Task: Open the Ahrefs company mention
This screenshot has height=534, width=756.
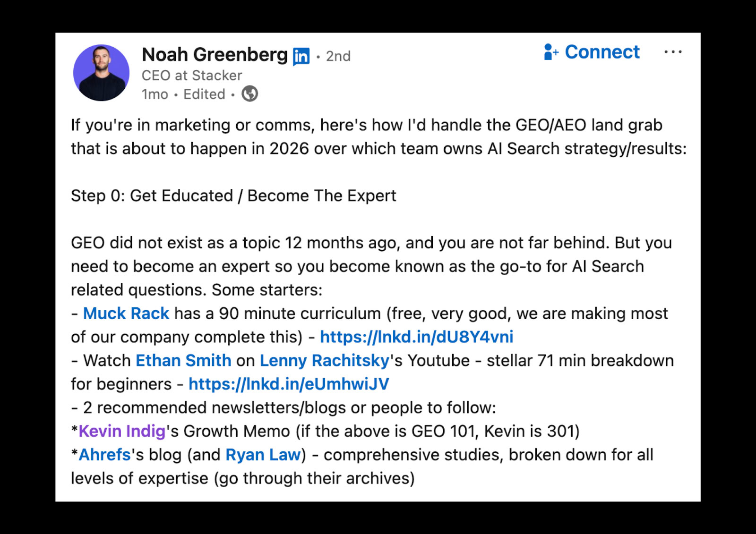Action: pos(104,455)
